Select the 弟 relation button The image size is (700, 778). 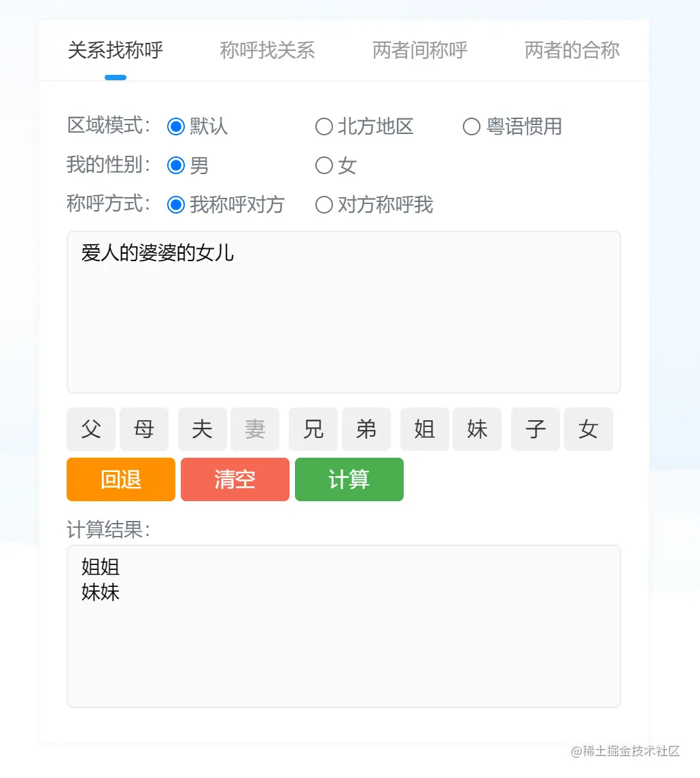366,429
